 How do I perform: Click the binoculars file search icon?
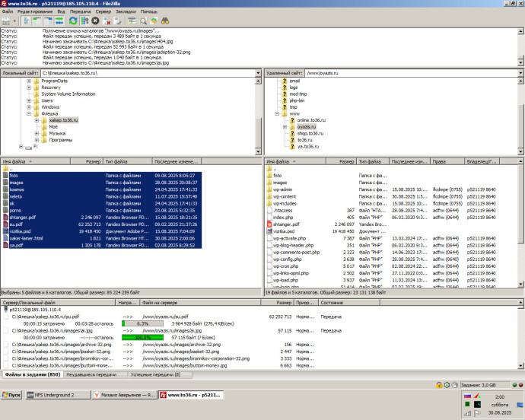point(165,21)
